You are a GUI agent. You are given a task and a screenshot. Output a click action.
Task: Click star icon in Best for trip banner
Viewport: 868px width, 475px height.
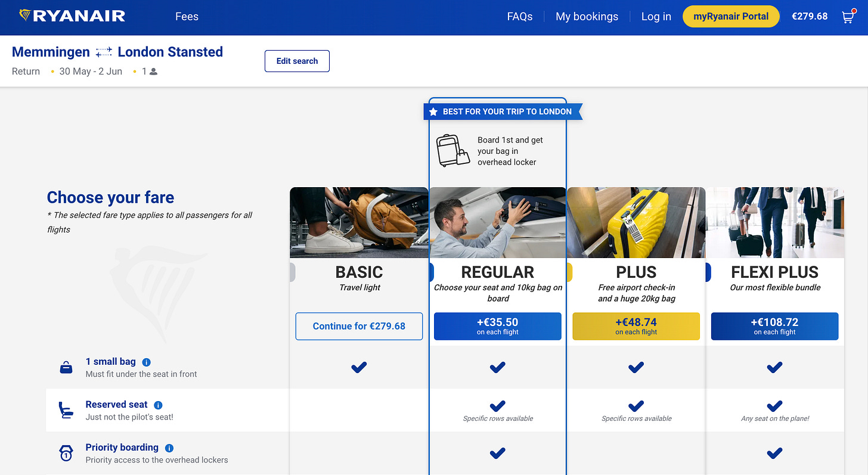click(x=433, y=111)
